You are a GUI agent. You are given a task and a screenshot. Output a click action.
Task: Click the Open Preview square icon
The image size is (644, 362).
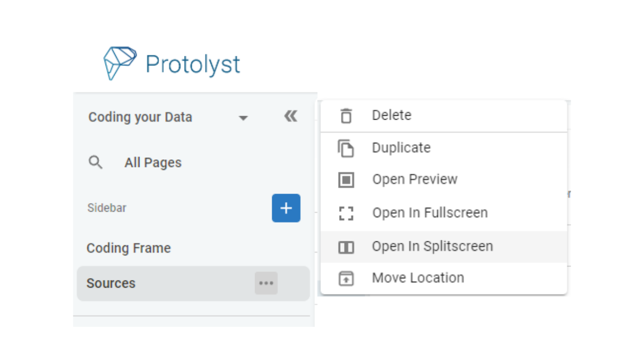pyautogui.click(x=345, y=179)
